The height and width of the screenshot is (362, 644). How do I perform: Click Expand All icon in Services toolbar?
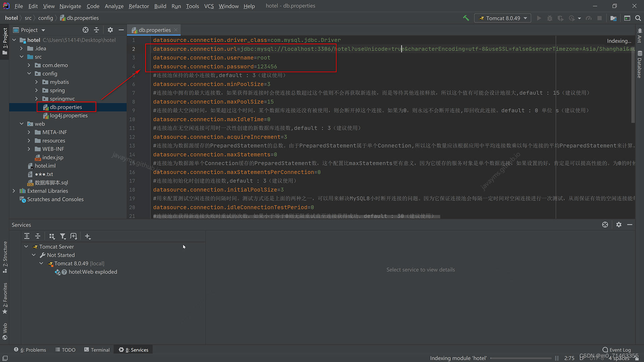pos(27,236)
